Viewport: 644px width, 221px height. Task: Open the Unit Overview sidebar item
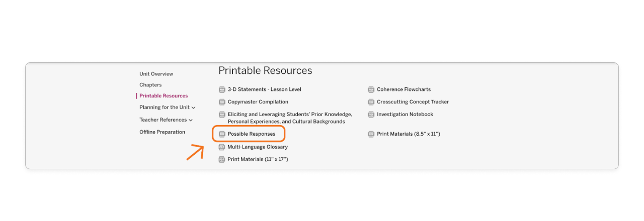click(156, 74)
